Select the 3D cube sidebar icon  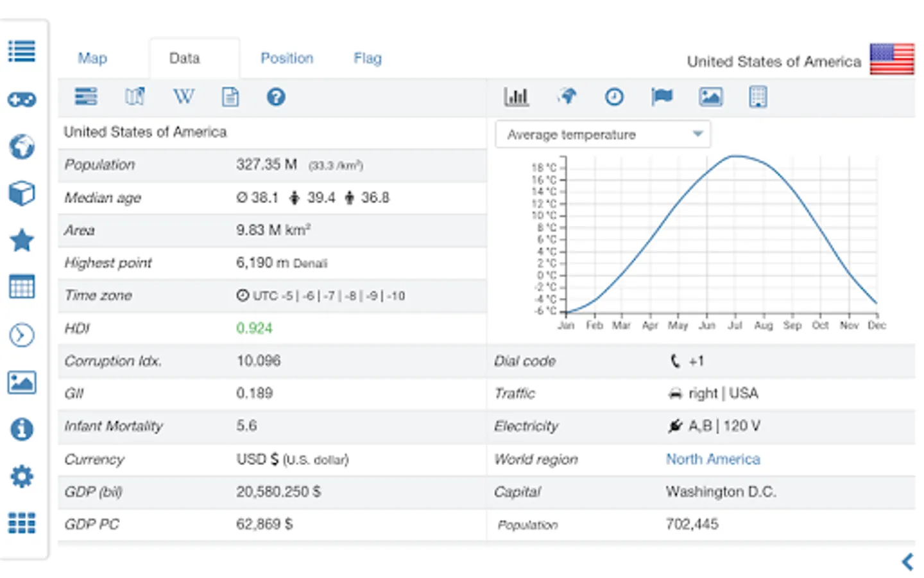tap(22, 193)
